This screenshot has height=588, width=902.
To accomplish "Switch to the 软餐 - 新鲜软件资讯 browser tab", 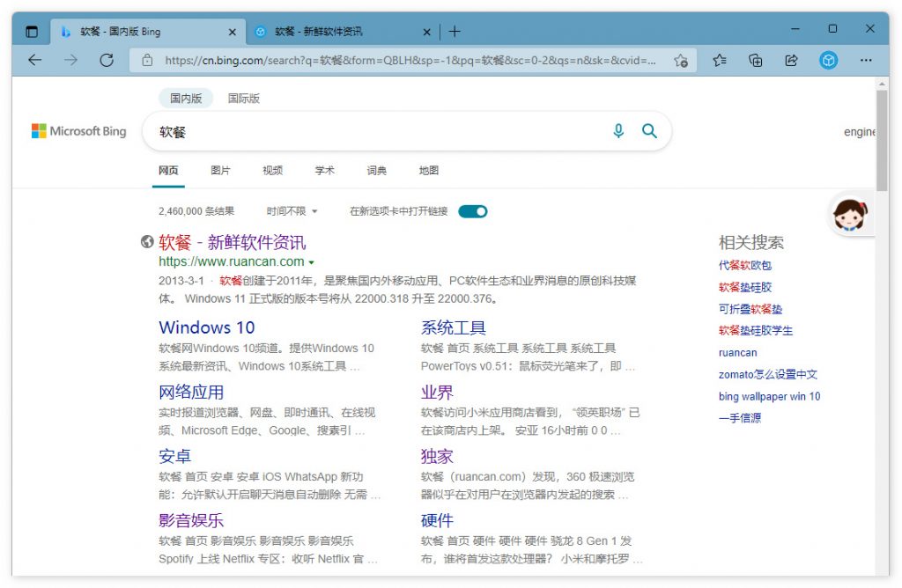I will tap(335, 32).
